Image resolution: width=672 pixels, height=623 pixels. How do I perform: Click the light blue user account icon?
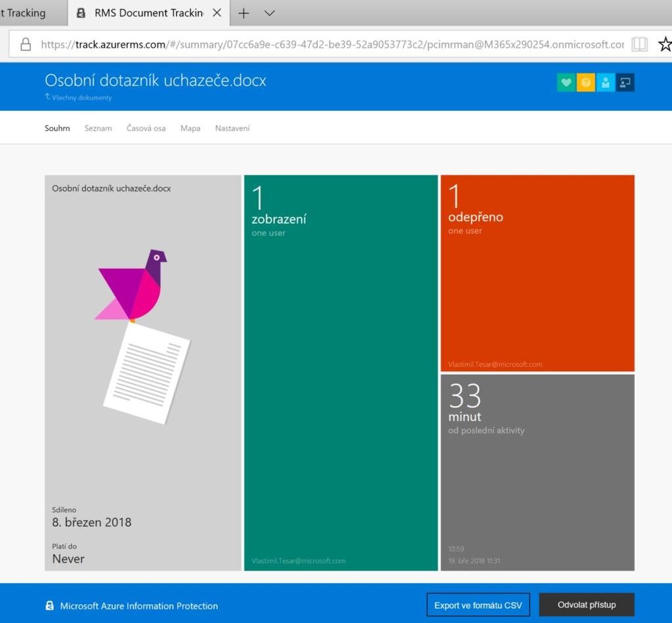pyautogui.click(x=606, y=82)
